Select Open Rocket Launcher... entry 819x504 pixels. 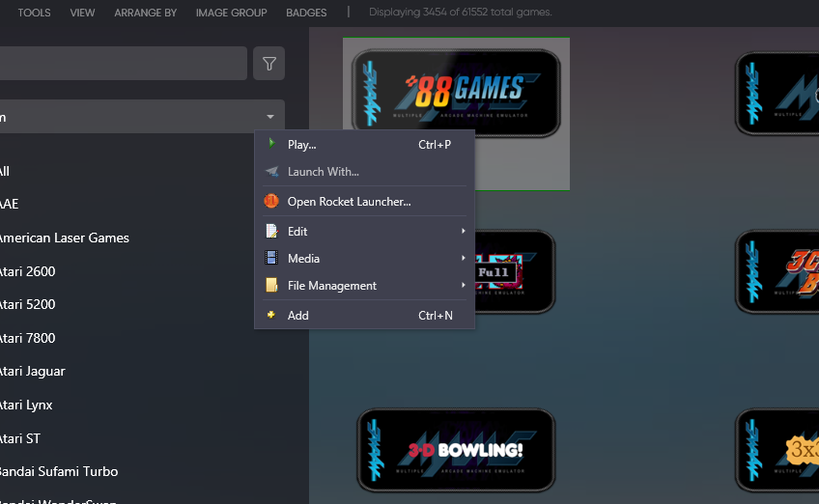pyautogui.click(x=364, y=202)
